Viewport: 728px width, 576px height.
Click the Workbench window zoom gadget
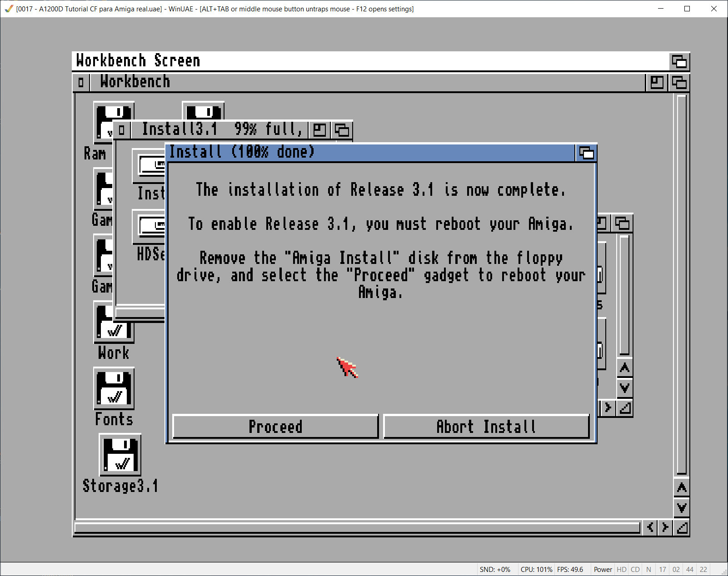pyautogui.click(x=657, y=83)
